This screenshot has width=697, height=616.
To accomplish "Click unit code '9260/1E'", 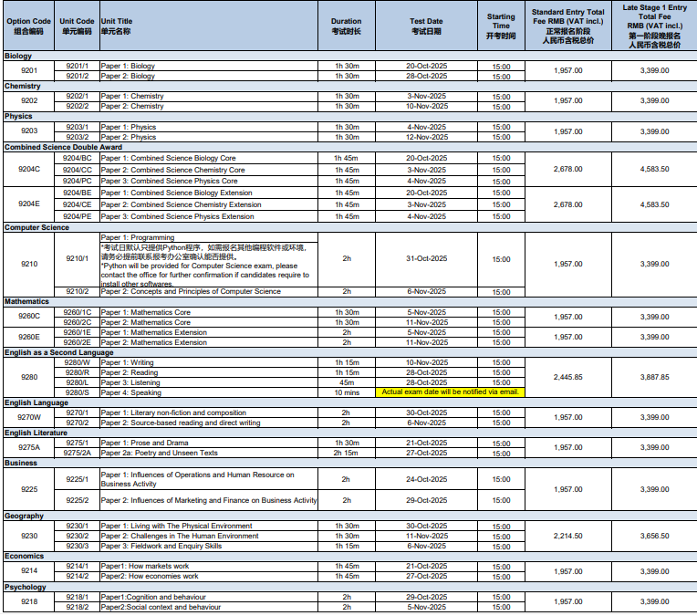I will pos(78,333).
